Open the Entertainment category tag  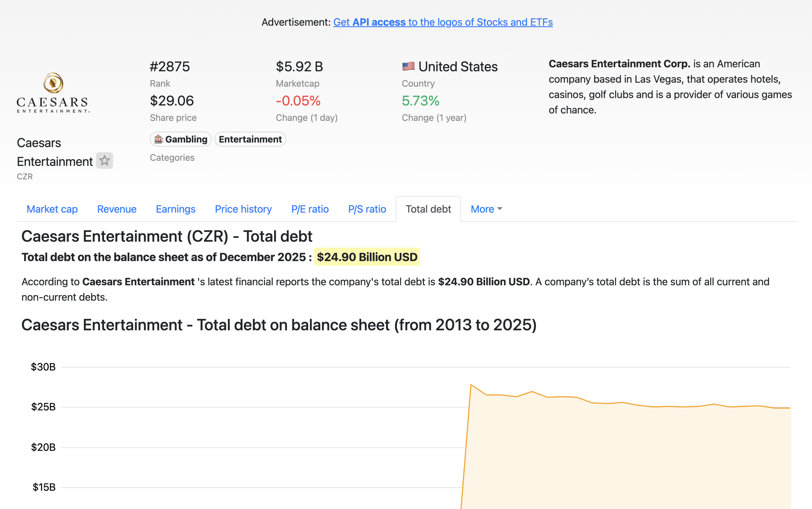250,139
